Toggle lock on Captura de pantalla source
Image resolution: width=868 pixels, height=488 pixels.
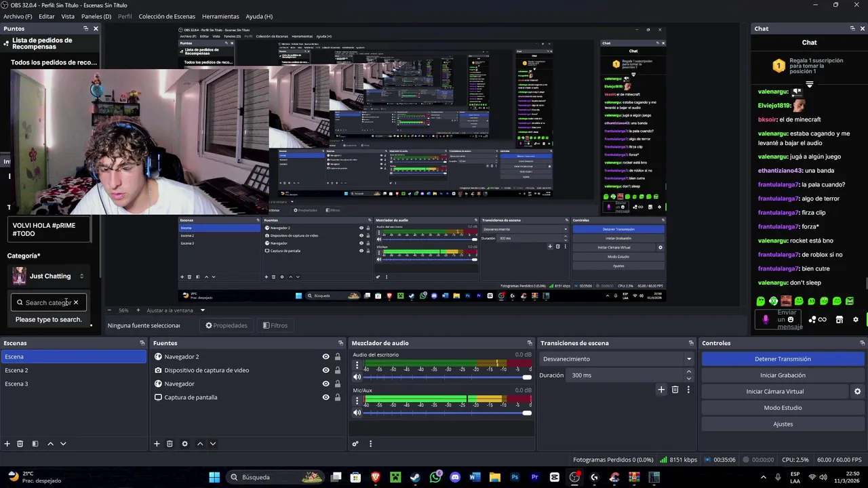coord(337,397)
